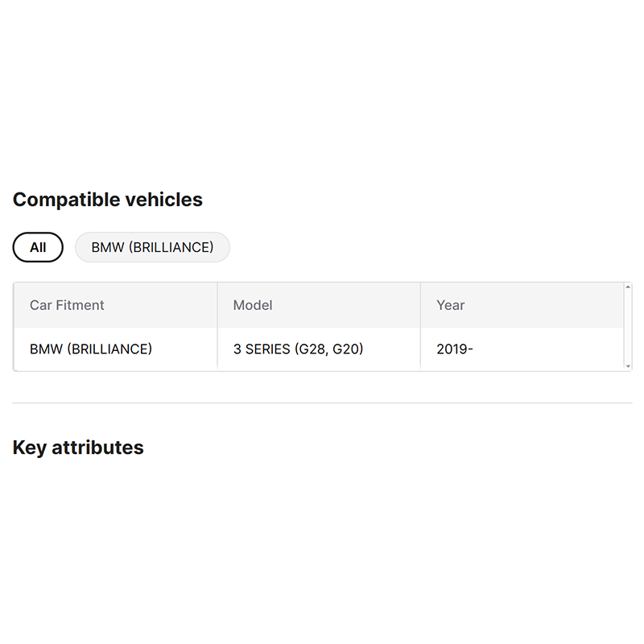Click the vehicle table's vertical scrollbar track
The width and height of the screenshot is (644, 644).
pyautogui.click(x=628, y=326)
